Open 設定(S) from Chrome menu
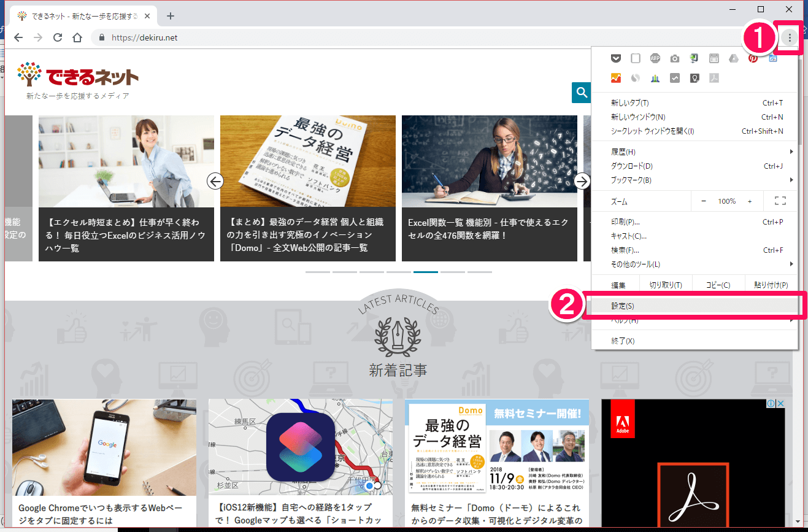 (694, 306)
